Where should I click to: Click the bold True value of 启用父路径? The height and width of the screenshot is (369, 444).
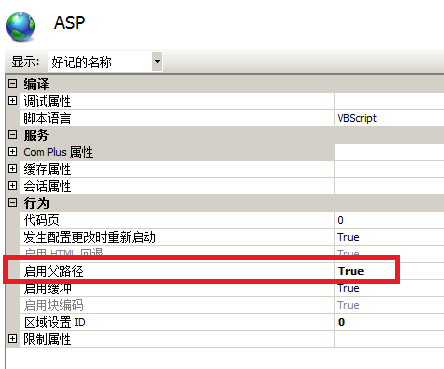tap(351, 271)
